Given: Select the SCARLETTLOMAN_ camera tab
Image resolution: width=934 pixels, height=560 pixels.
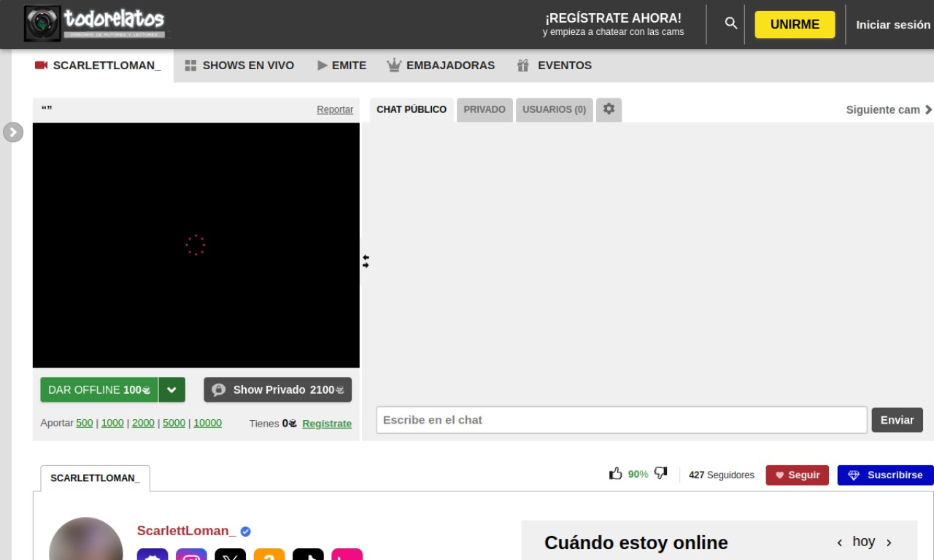Looking at the screenshot, I should click(99, 65).
